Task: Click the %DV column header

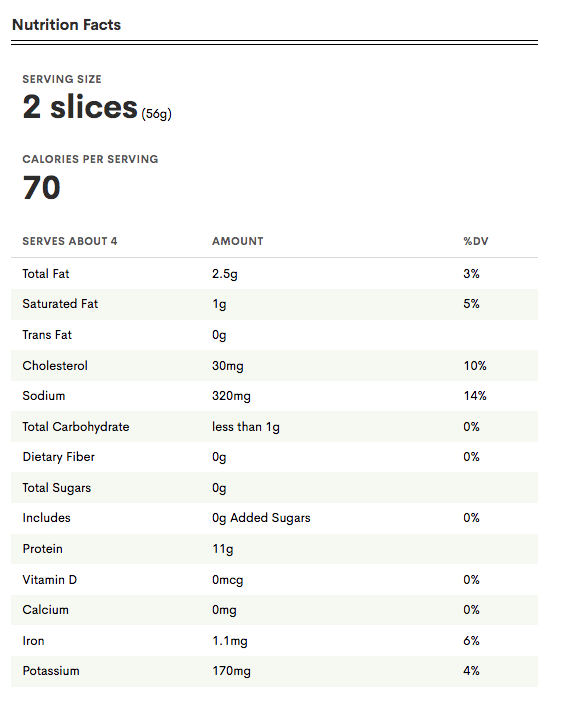Action: (x=476, y=241)
